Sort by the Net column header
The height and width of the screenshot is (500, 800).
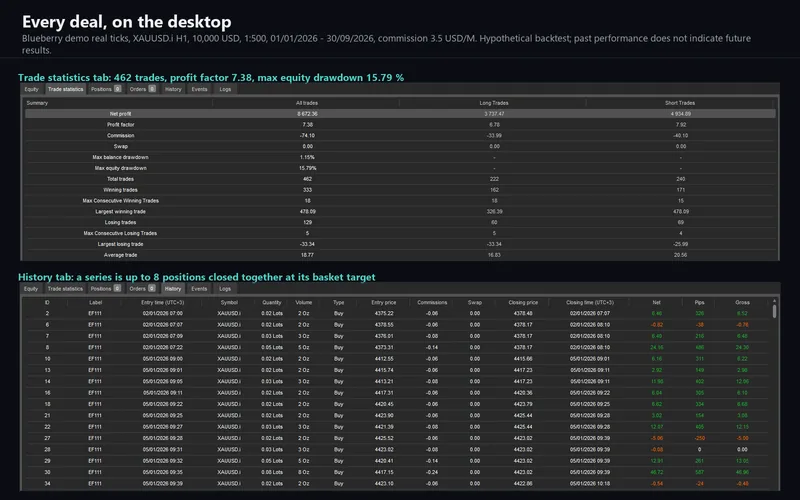pyautogui.click(x=657, y=303)
